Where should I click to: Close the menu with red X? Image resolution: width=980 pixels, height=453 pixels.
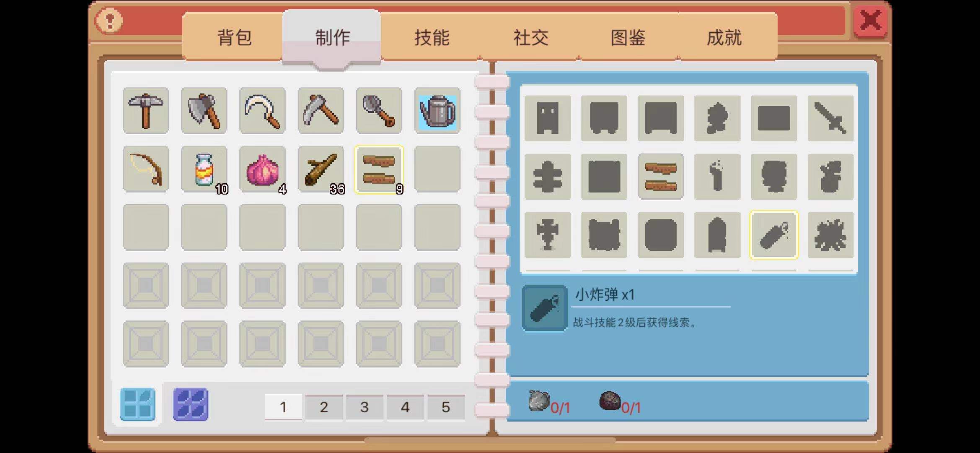pos(870,21)
